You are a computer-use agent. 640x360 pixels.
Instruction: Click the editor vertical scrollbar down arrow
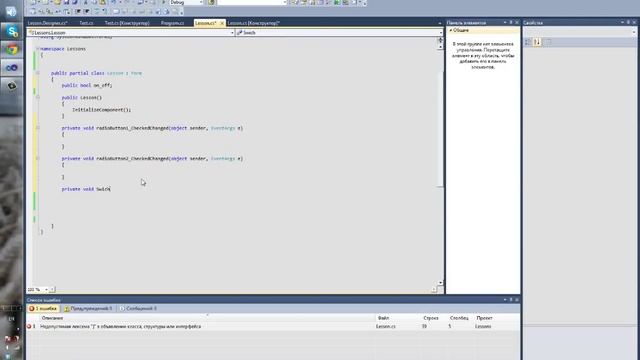coord(440,282)
